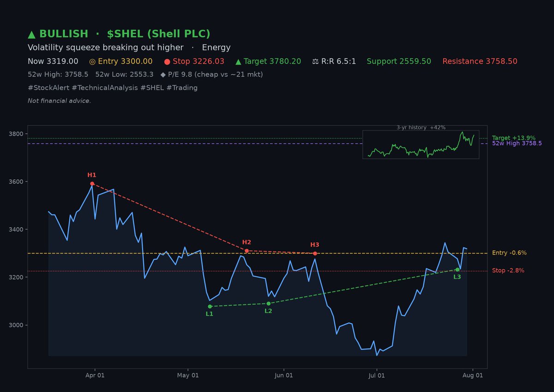Click the H3 swing high marker
554x392 pixels.
pos(315,253)
